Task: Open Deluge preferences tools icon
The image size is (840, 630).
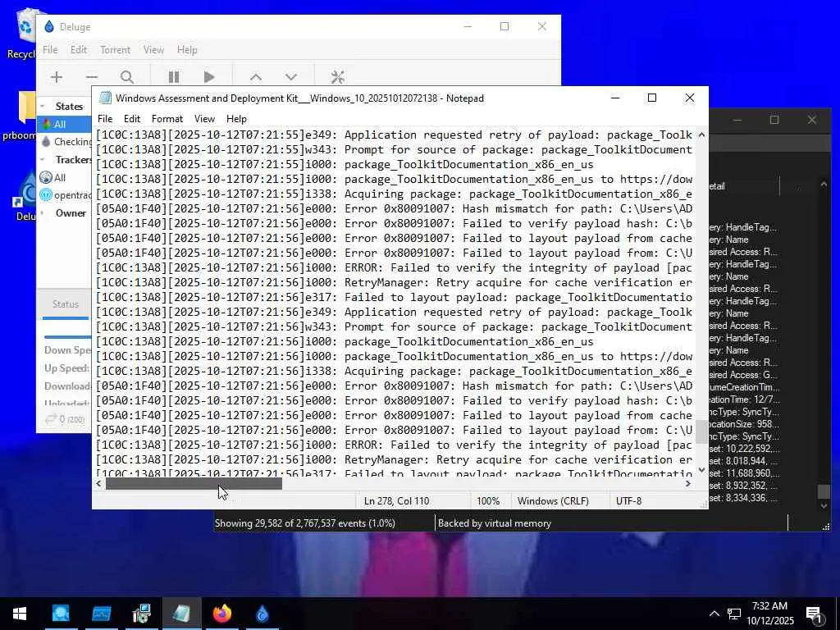Action: 337,77
